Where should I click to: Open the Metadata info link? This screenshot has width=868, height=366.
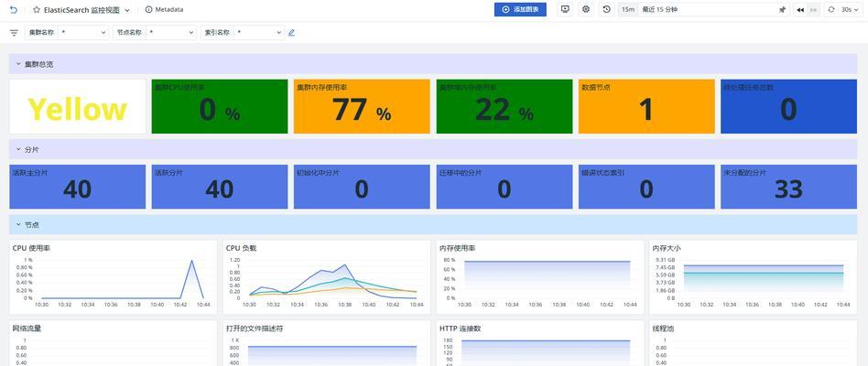165,9
